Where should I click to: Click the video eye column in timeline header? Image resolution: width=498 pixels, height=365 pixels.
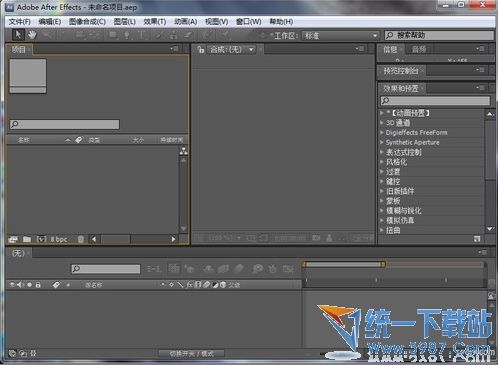(12, 285)
